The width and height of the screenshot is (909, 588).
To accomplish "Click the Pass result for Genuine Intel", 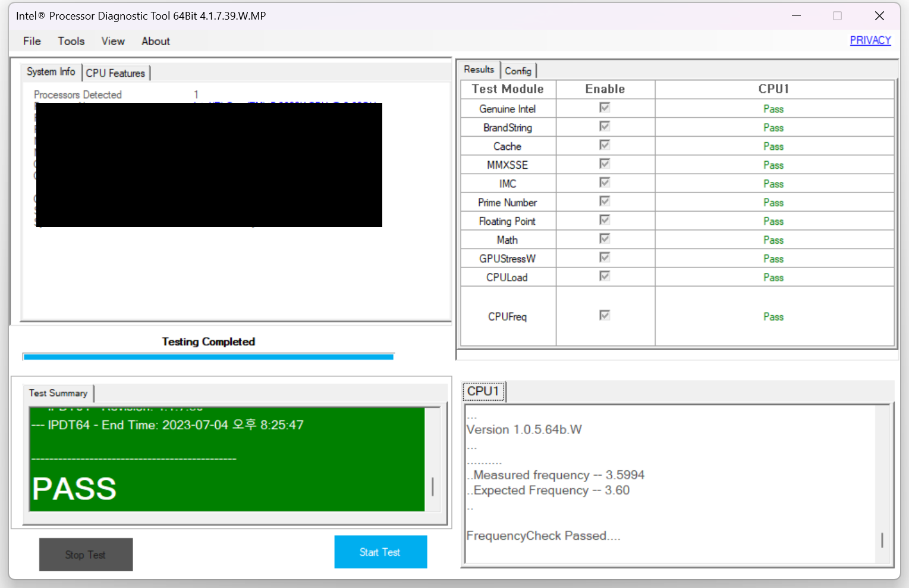I will click(x=773, y=109).
